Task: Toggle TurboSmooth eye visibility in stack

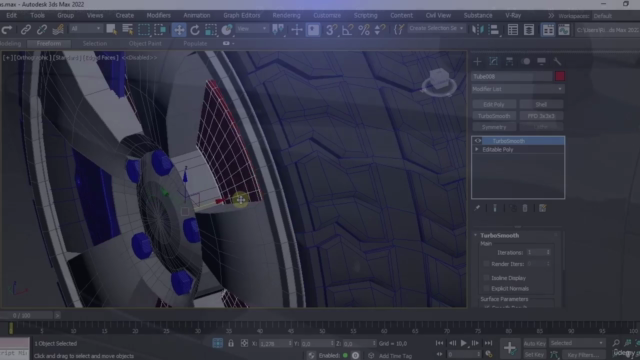Action: [x=477, y=141]
